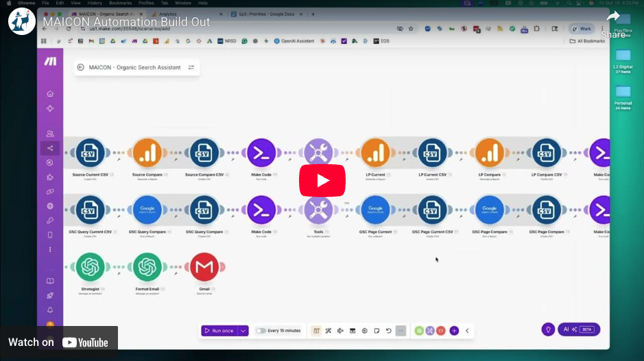Toggle Every 15 minutes scheduling switch
The image size is (644, 361).
click(261, 331)
